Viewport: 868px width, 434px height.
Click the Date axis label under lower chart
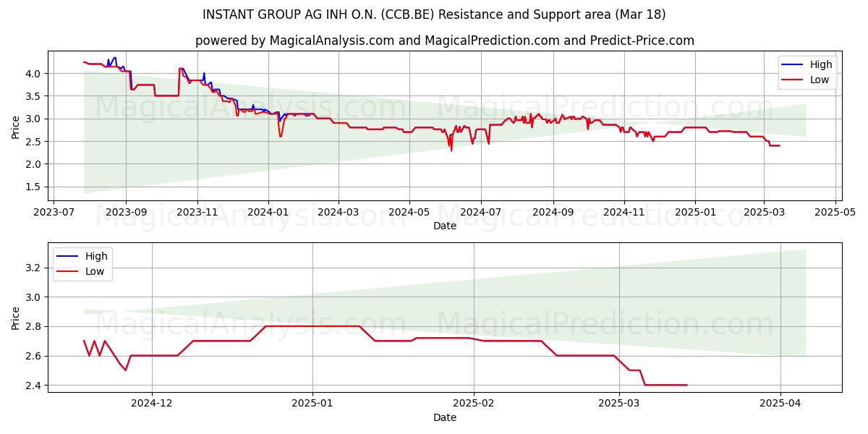(x=445, y=417)
